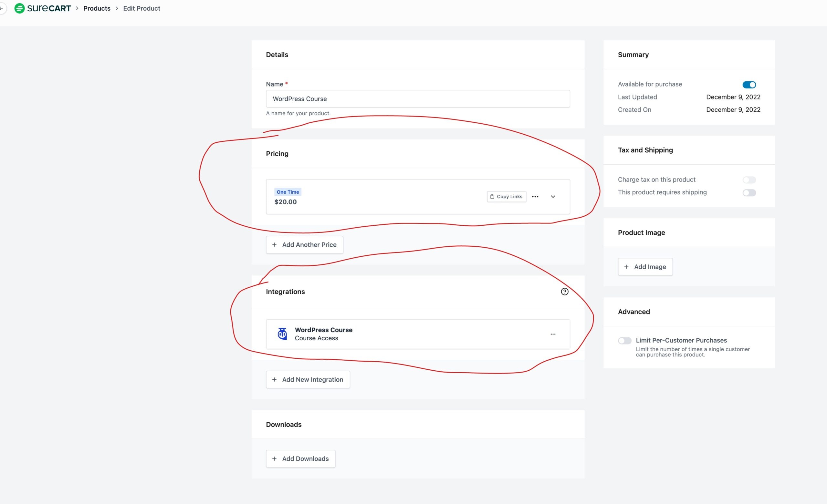Open Integrations help question-mark icon
Image resolution: width=827 pixels, height=504 pixels.
pyautogui.click(x=565, y=292)
